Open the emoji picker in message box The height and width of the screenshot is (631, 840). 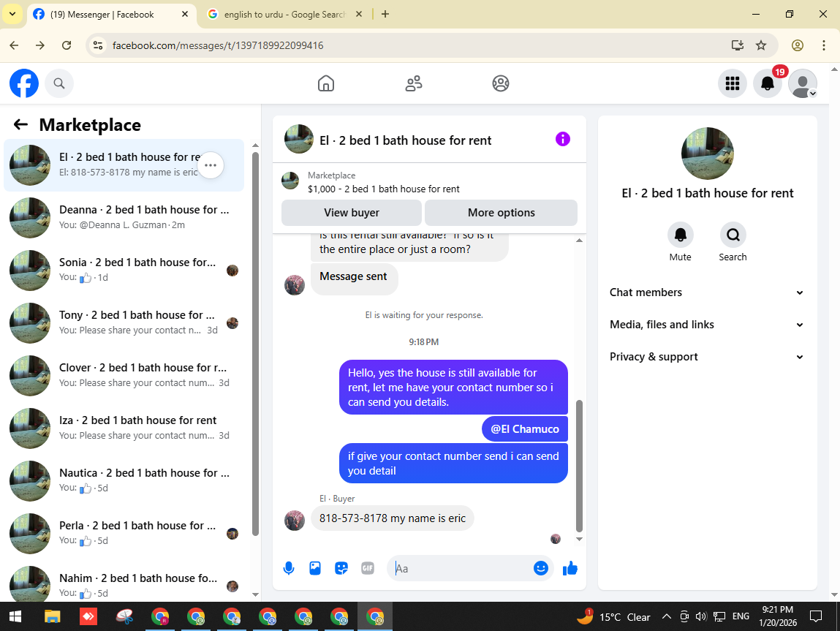541,568
